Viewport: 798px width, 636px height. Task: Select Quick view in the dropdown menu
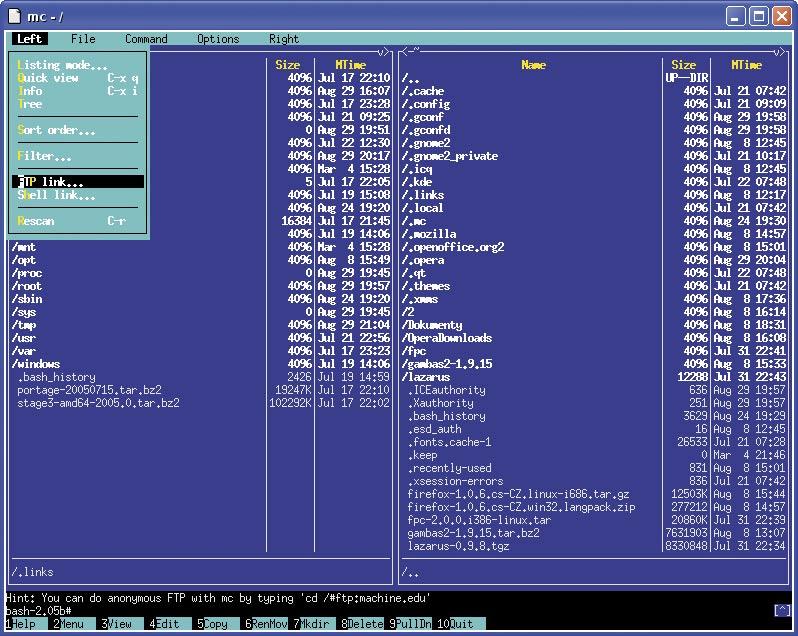coord(78,78)
